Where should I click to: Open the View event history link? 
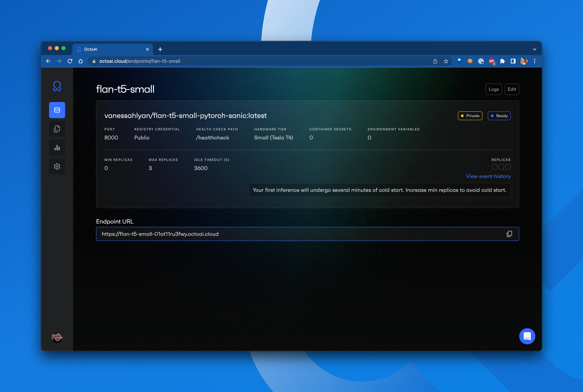(488, 176)
